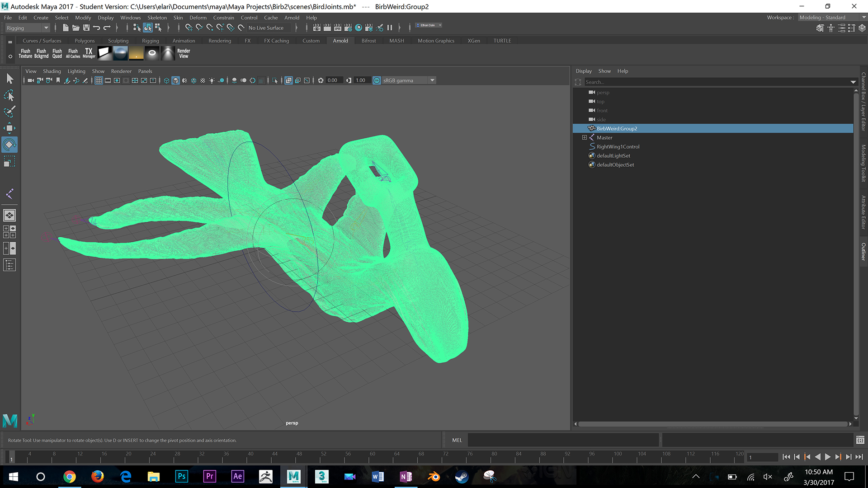Switch to the Rigging shelf tab
The width and height of the screenshot is (868, 488).
pos(150,41)
